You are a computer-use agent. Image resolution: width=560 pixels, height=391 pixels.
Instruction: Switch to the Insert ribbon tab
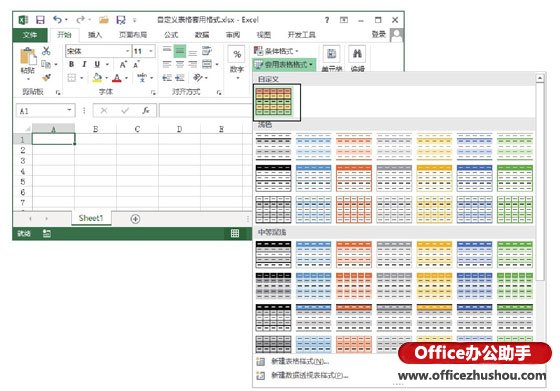[x=95, y=35]
